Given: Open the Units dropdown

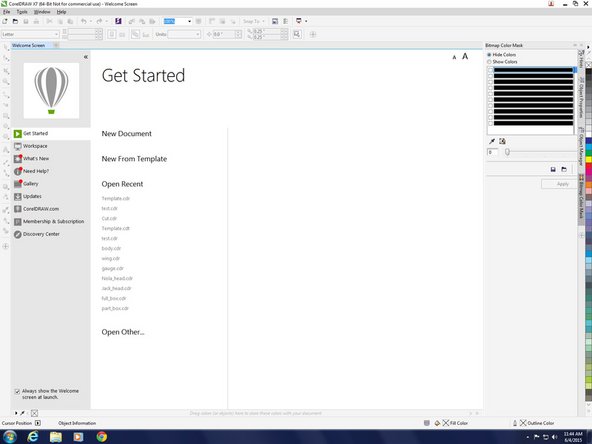Looking at the screenshot, I should [197, 34].
